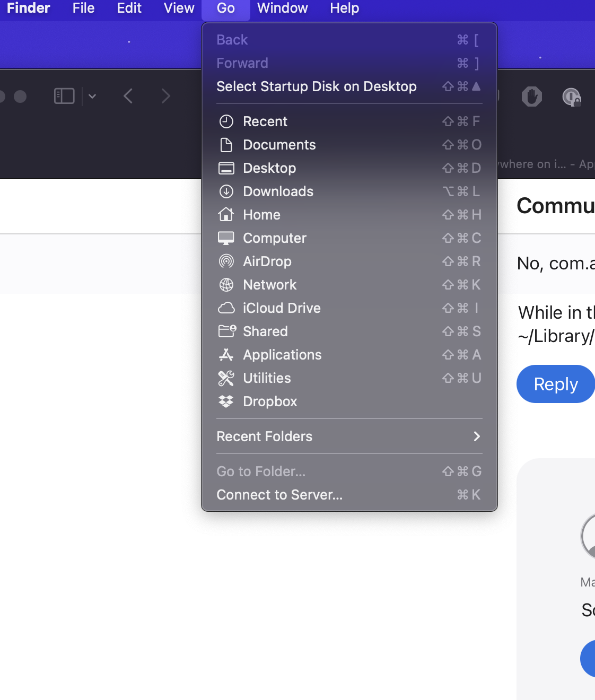Toggle the browser sidebar icon
Viewport: 595px width, 700px height.
pyautogui.click(x=64, y=96)
